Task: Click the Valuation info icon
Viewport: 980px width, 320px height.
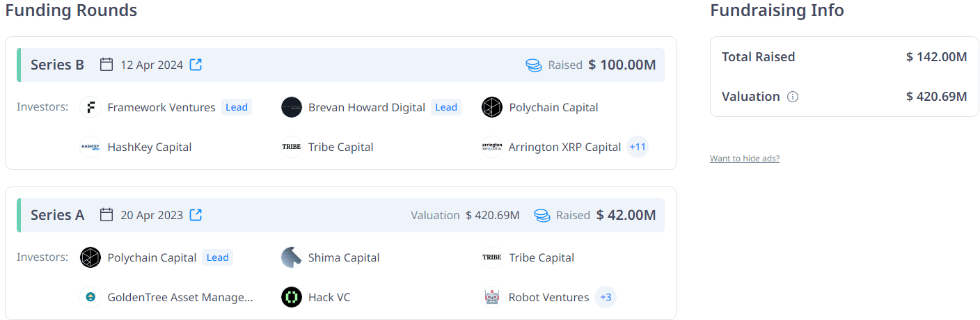Action: (792, 97)
